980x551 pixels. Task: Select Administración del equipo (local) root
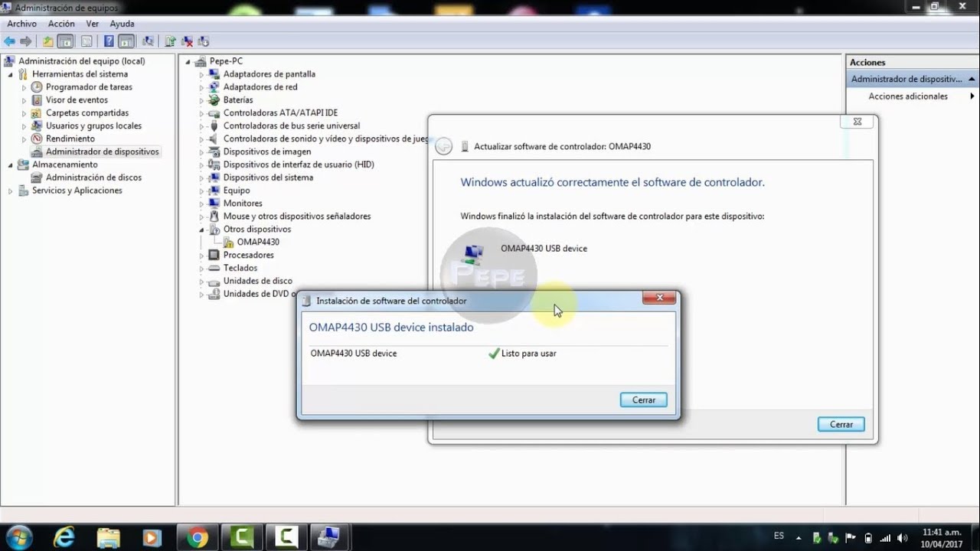click(x=81, y=61)
